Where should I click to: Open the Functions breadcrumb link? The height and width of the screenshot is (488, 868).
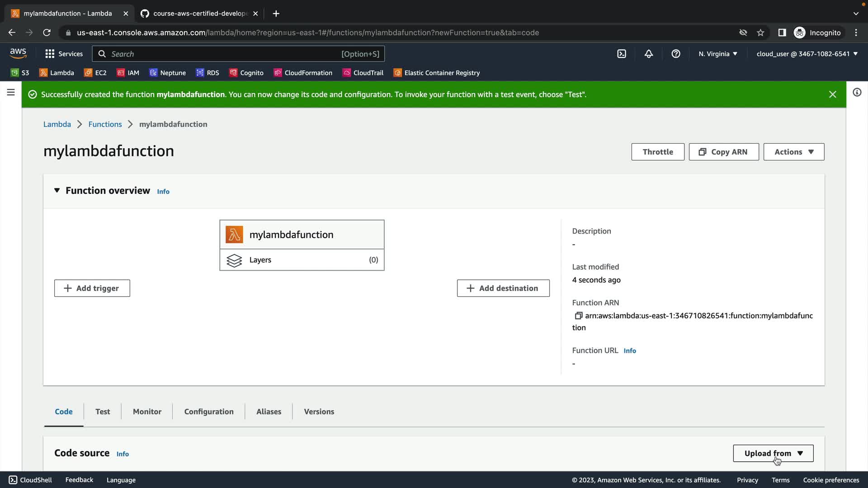tap(105, 124)
